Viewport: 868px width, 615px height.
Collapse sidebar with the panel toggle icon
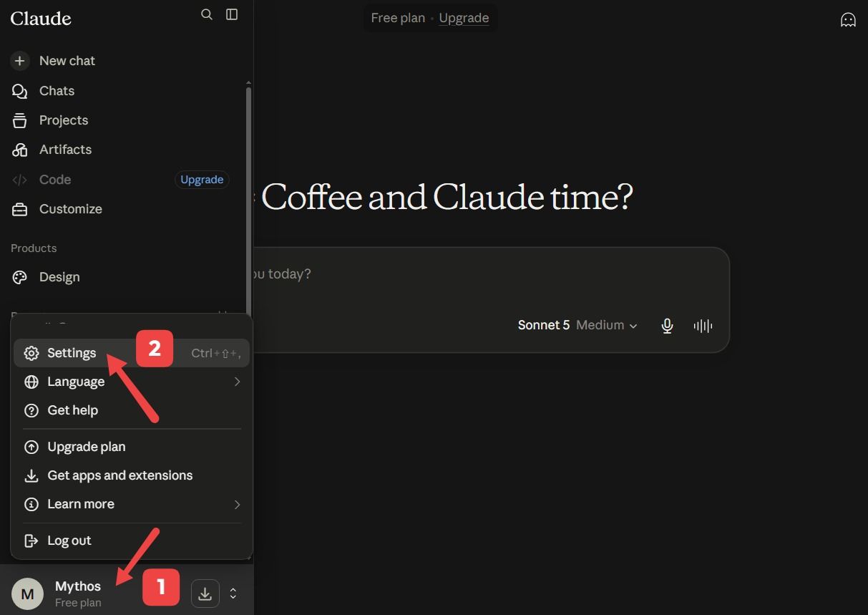coord(232,14)
